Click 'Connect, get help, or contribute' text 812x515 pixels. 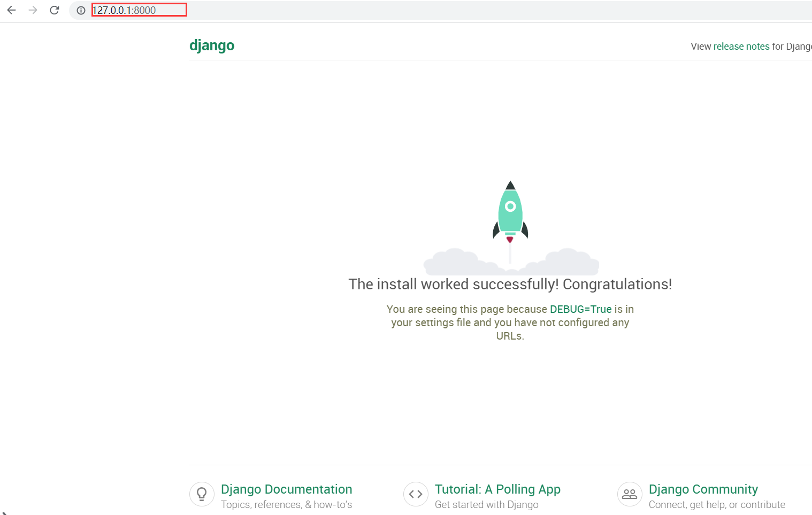[717, 504]
